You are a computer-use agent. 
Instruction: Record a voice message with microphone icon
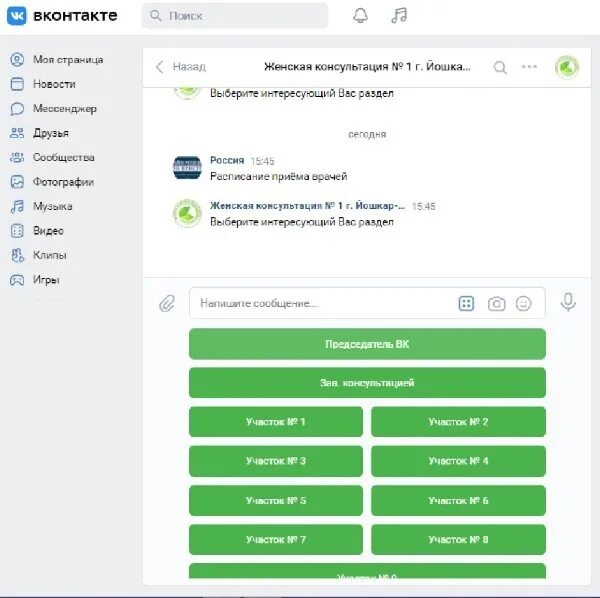click(568, 302)
